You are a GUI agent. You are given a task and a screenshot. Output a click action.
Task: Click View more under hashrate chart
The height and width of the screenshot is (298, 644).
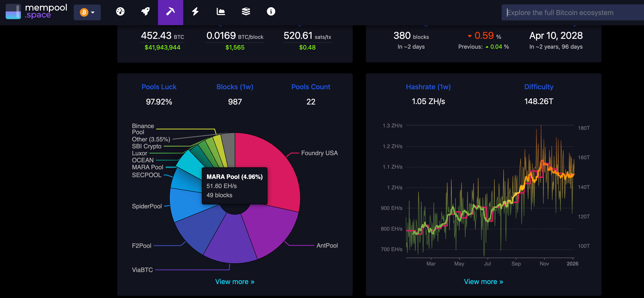[483, 281]
